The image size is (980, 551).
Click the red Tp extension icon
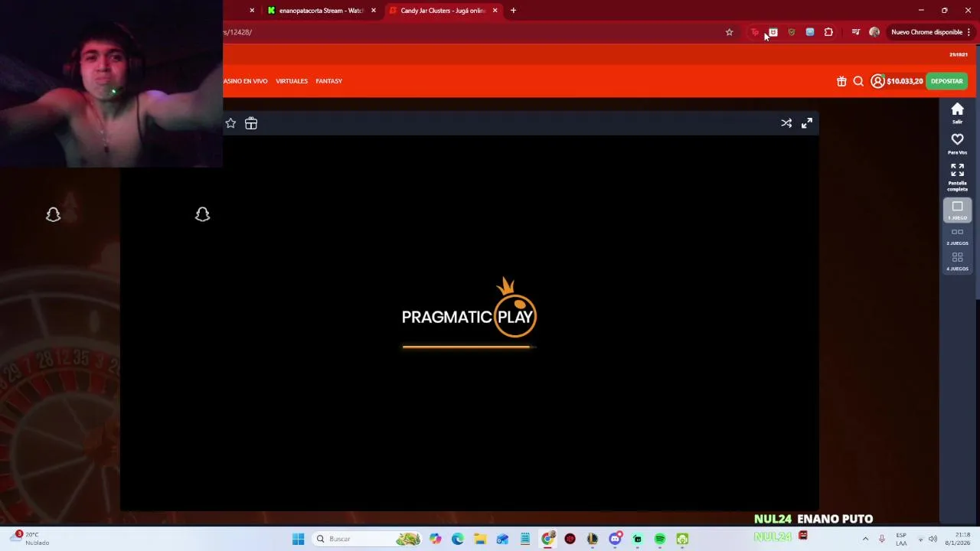(755, 32)
